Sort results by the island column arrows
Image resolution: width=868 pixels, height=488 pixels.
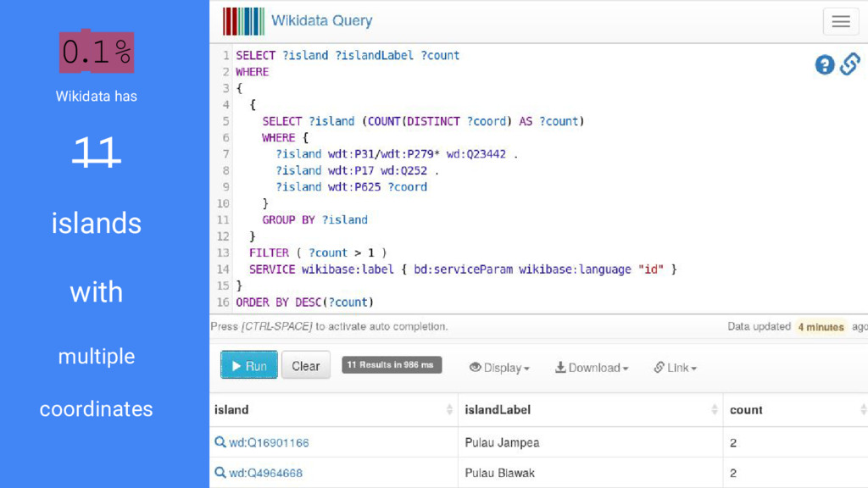[449, 409]
